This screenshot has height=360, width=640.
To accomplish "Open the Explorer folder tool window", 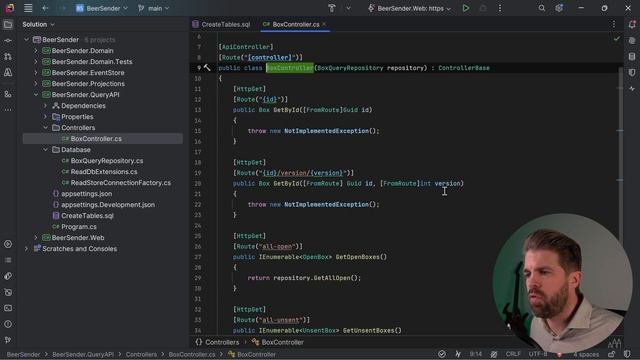I will click(x=8, y=25).
